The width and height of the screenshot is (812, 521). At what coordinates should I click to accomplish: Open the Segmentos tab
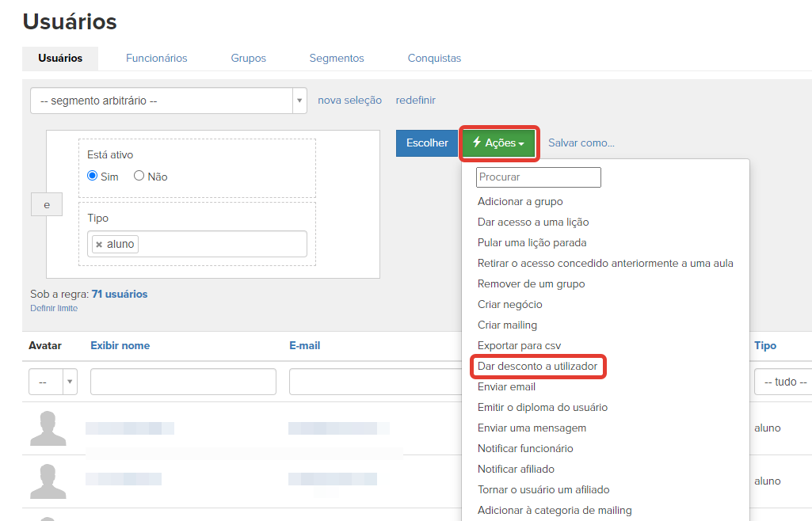click(x=337, y=58)
